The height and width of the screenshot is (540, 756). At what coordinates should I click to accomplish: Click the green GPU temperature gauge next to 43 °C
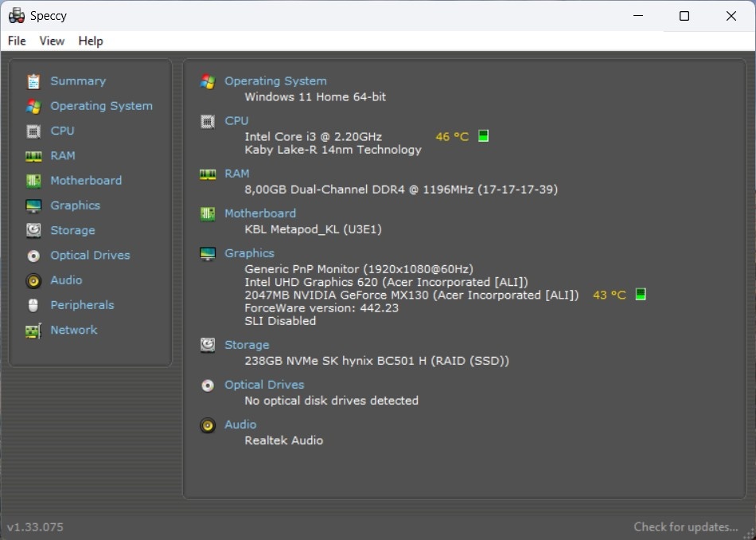(x=641, y=295)
